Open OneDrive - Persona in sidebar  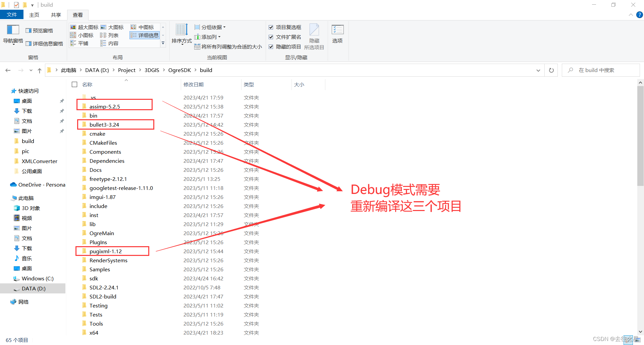point(38,185)
